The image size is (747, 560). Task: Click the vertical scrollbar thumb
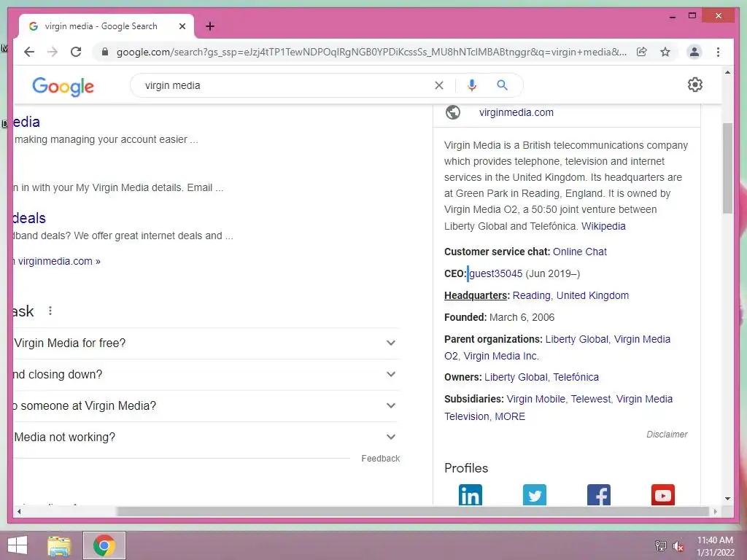(727, 168)
